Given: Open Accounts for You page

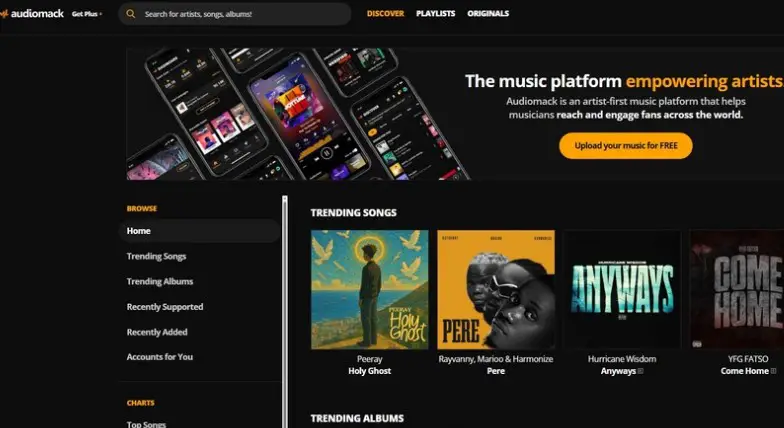Looking at the screenshot, I should [160, 357].
